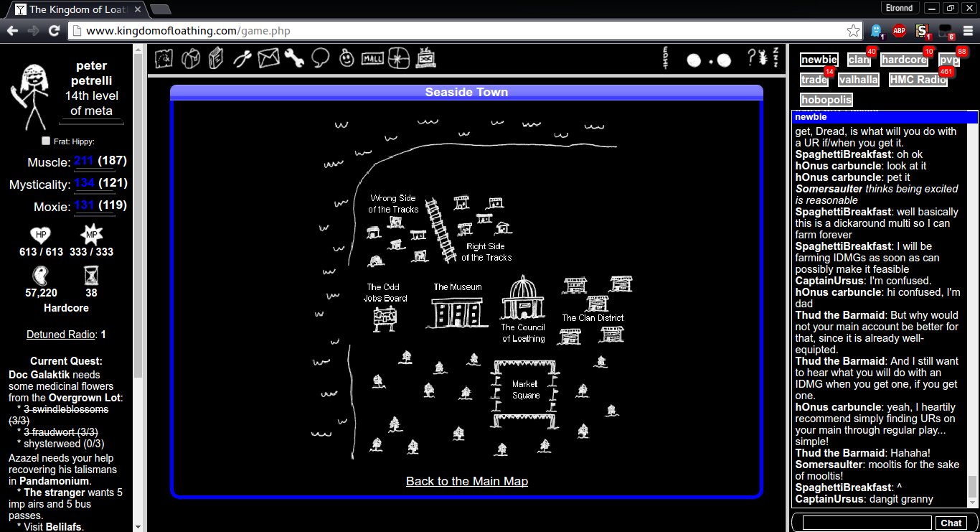
Task: Reload the page with refresh button
Action: click(x=54, y=31)
